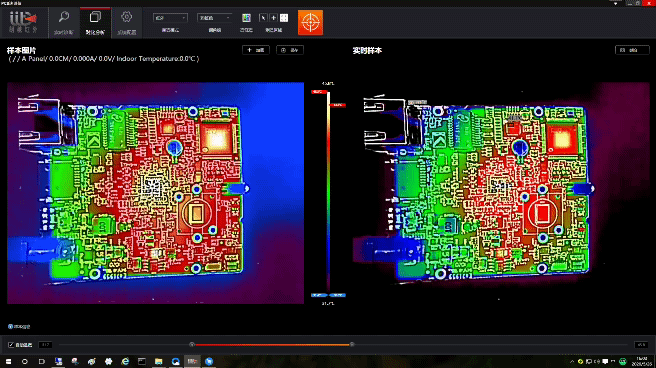This screenshot has width=656, height=368.
Task: Select the plus crosshair point tool
Action: [x=273, y=18]
